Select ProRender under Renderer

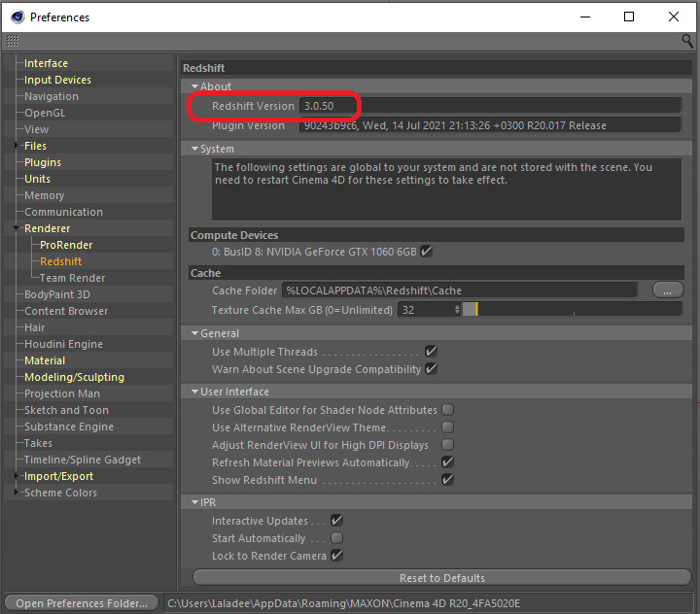(66, 245)
